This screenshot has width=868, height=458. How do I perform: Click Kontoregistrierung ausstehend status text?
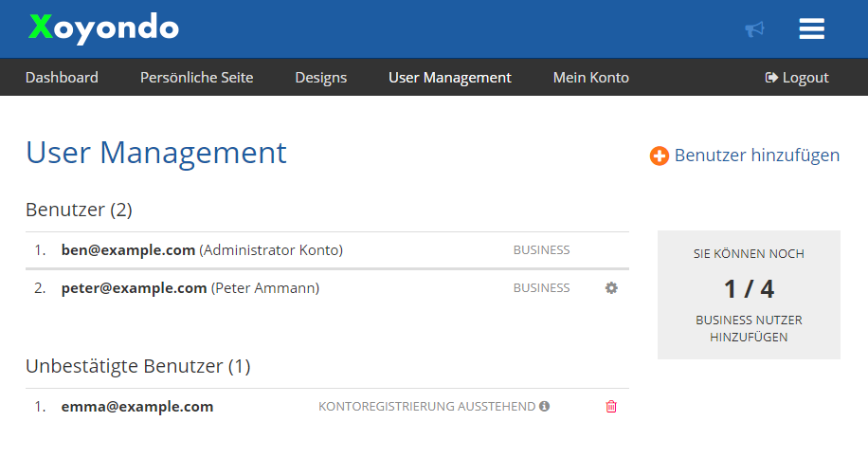click(x=426, y=407)
